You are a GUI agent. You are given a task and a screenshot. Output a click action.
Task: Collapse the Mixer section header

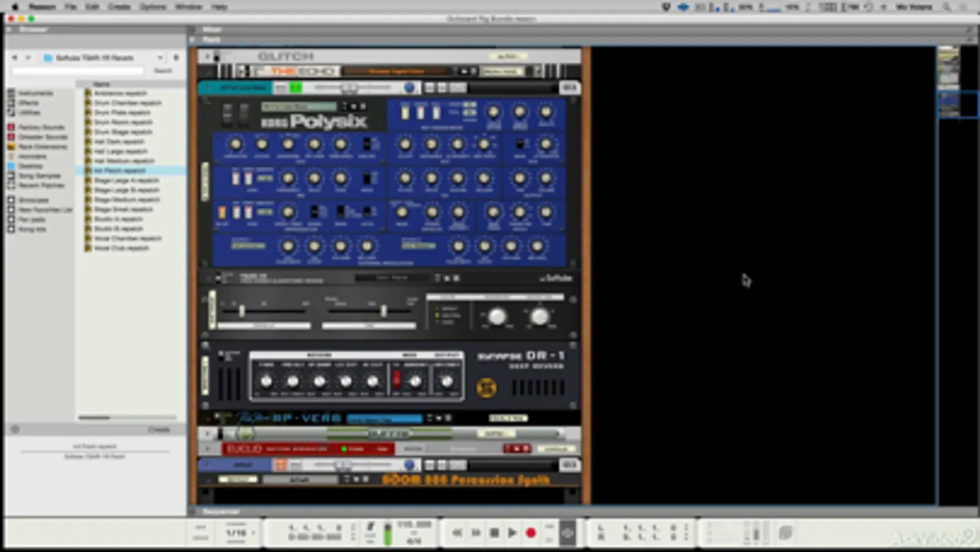192,29
